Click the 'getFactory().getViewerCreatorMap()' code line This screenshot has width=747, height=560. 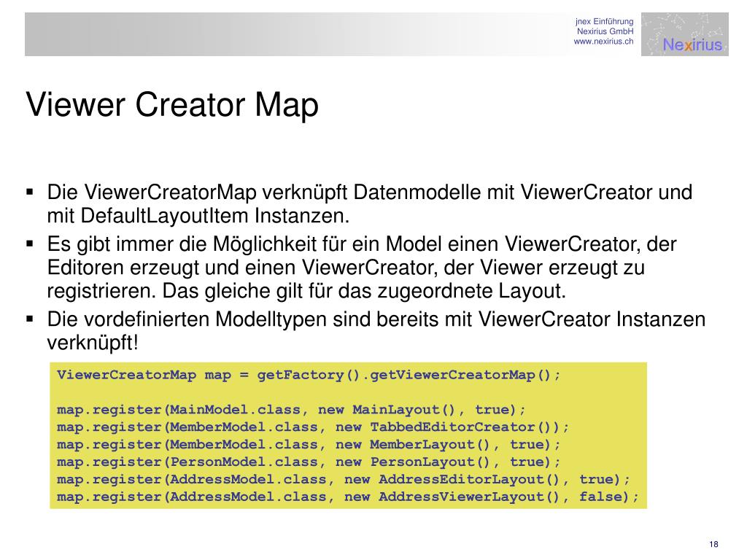[x=309, y=375]
